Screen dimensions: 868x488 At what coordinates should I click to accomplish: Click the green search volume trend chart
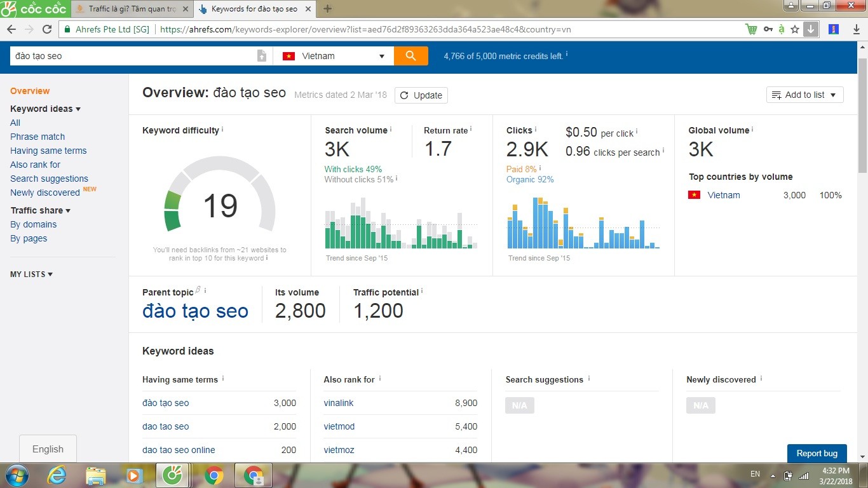[x=401, y=223]
